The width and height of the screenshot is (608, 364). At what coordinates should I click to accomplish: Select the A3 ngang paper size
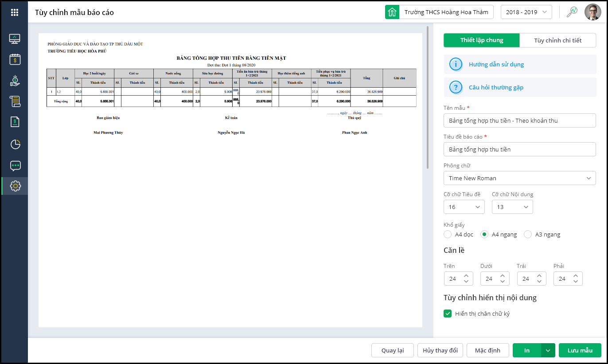pos(528,234)
